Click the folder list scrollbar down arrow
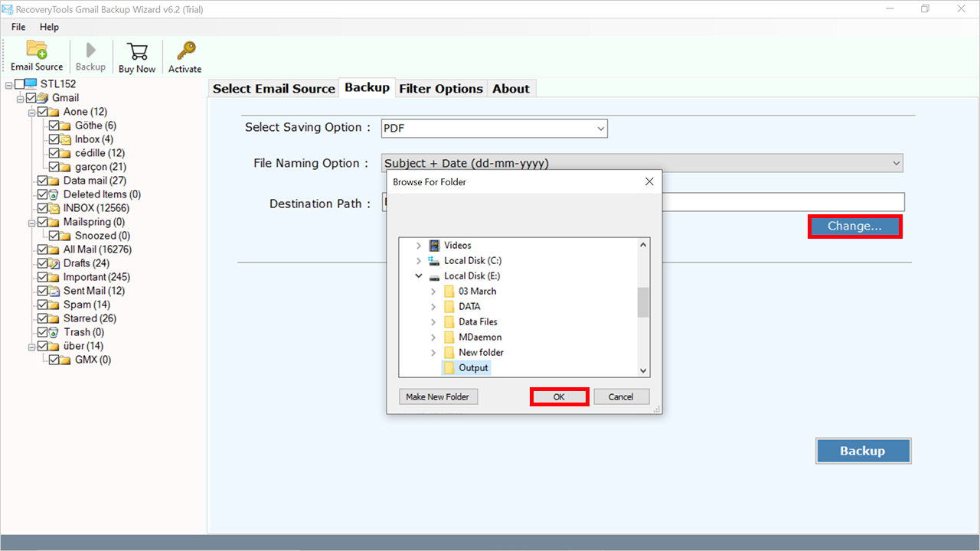980x551 pixels. [643, 370]
